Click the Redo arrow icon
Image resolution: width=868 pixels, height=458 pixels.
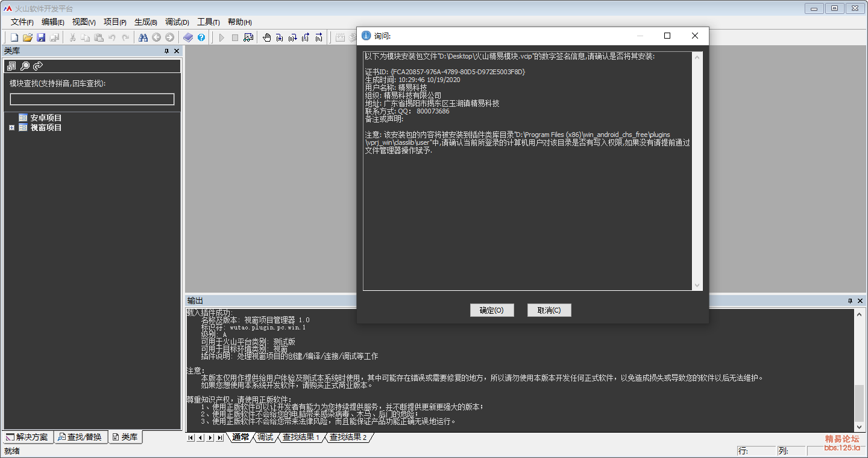tap(125, 37)
